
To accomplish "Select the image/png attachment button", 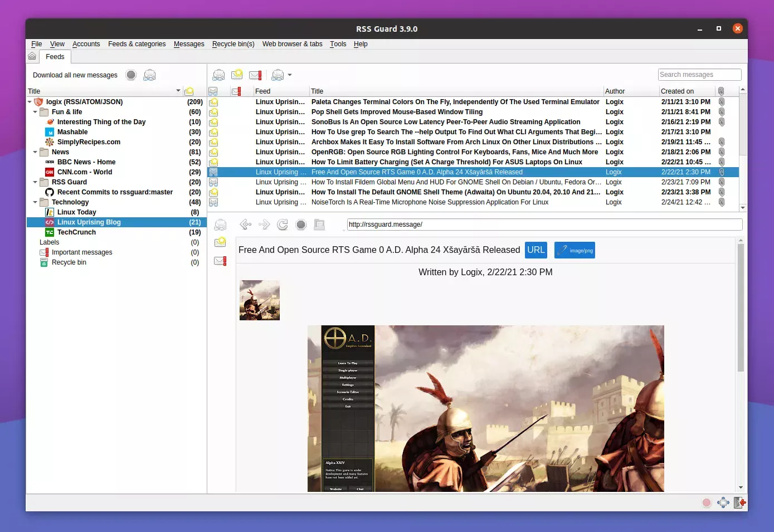I will pyautogui.click(x=575, y=250).
